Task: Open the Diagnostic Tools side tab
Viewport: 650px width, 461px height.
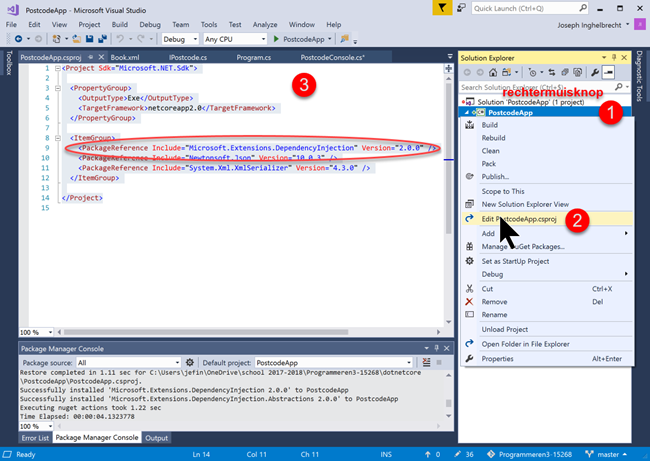Action: tap(639, 76)
